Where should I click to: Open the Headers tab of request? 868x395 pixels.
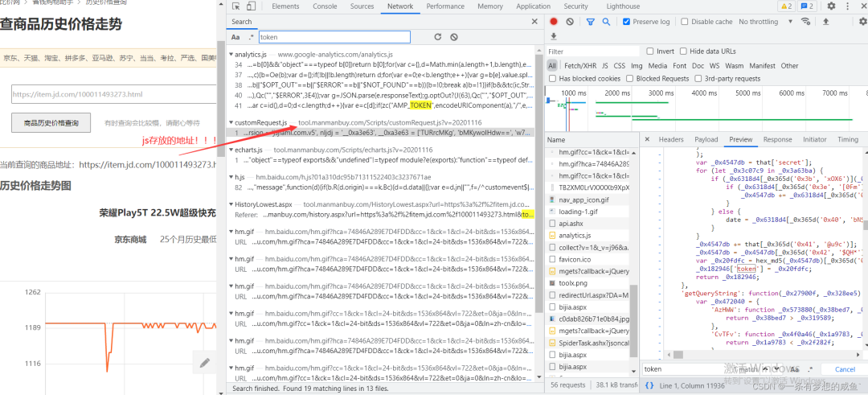point(671,140)
